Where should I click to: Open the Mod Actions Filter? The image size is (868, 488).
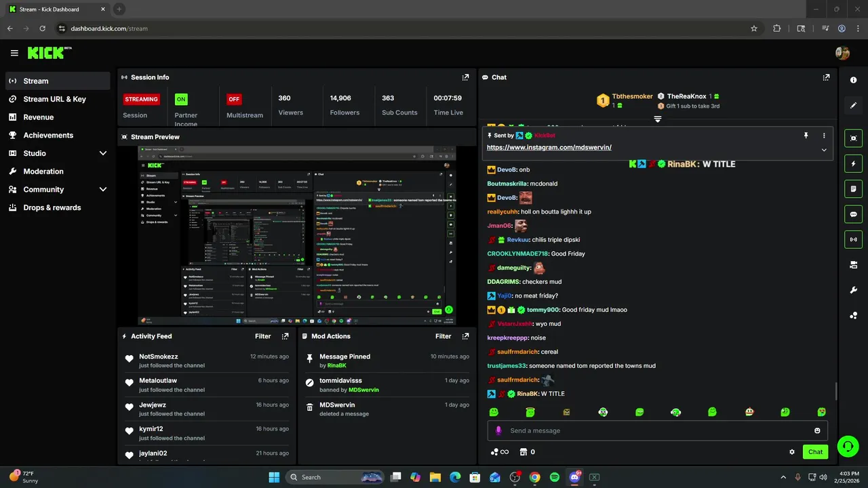(x=443, y=336)
